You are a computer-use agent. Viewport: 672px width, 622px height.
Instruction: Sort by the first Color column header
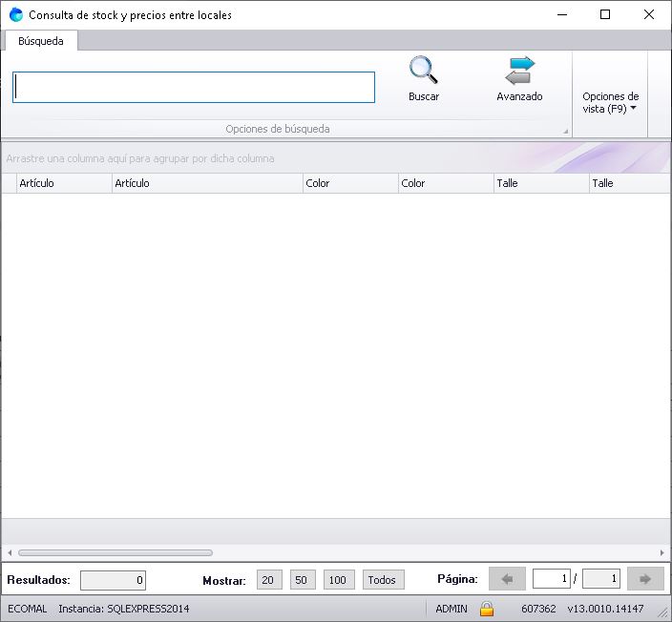click(x=350, y=183)
